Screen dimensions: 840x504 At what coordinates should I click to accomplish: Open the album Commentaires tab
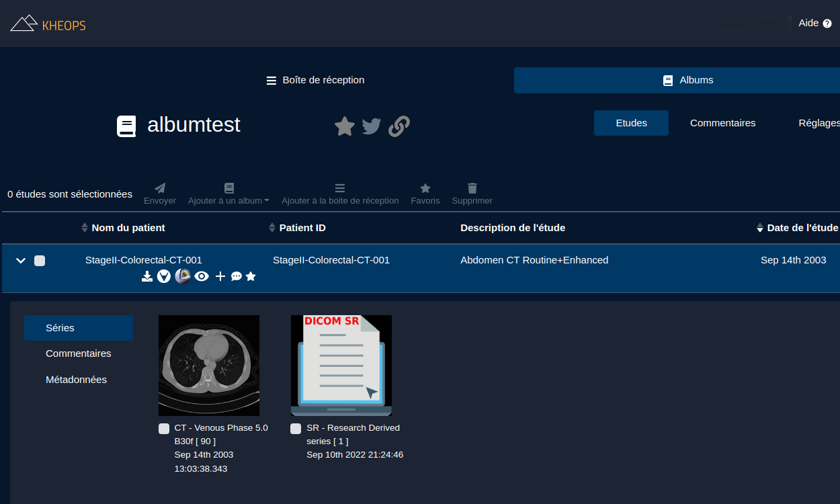click(722, 123)
